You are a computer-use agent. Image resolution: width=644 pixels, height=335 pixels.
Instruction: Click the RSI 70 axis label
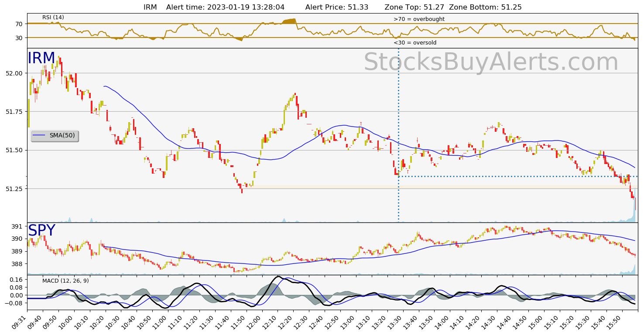click(x=19, y=24)
